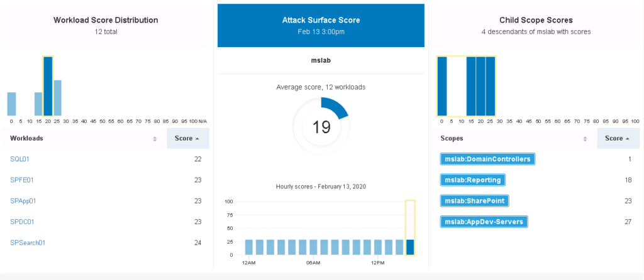Screen dimensions: 644x280
Task: Open the SPFE01 workload link
Action: [22, 180]
